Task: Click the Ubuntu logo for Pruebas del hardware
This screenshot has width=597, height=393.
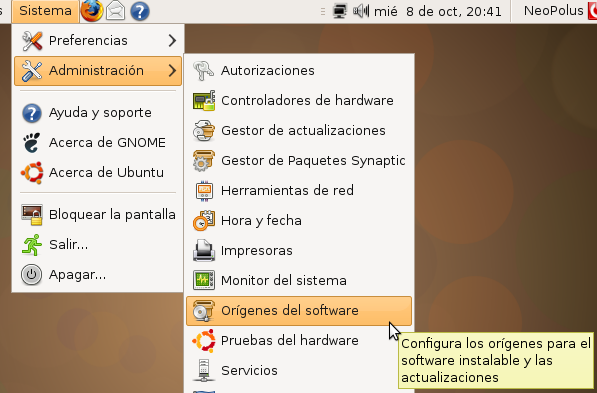Action: [204, 340]
